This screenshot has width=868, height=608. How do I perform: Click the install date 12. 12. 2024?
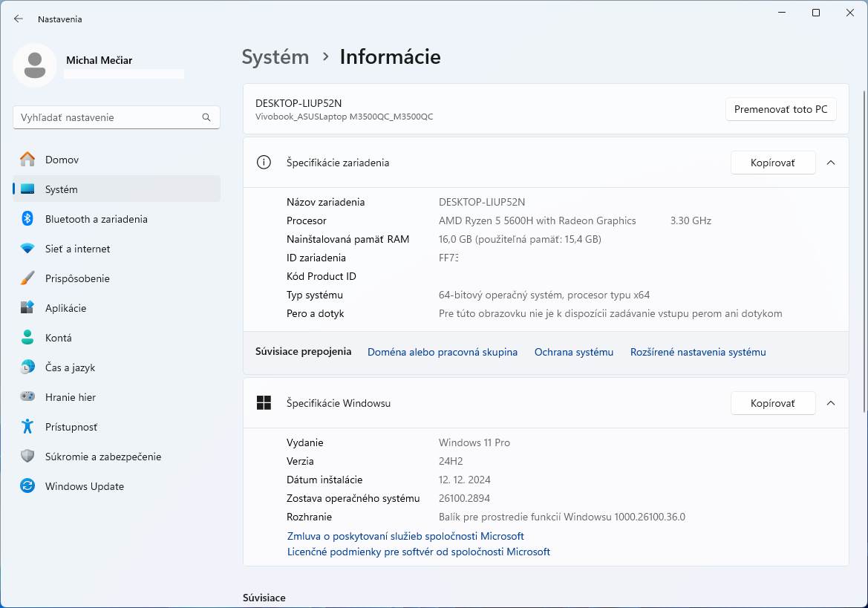click(x=465, y=480)
